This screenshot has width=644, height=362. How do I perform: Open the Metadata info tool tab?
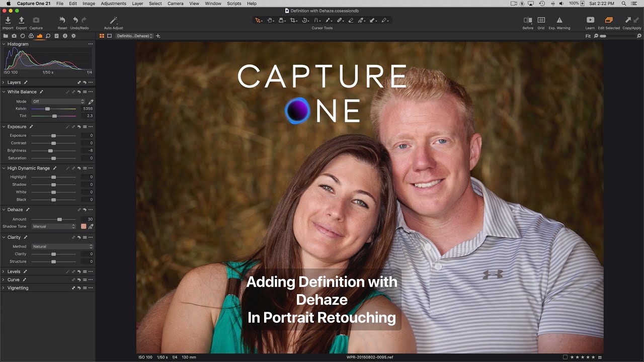pos(65,36)
